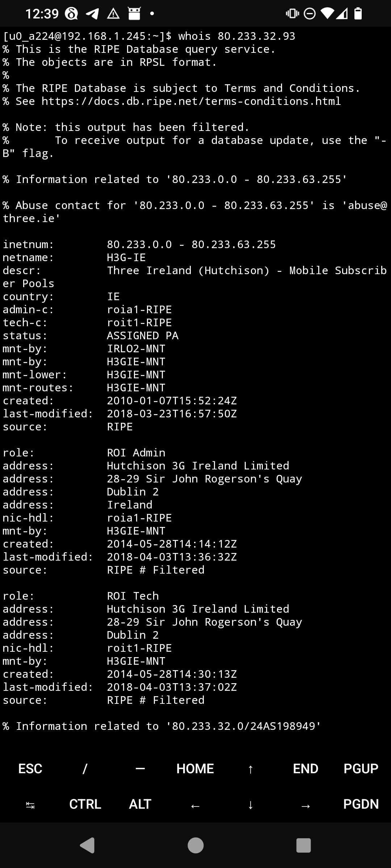
Task: Open the RIPE terms-conditions URL
Action: pos(191,101)
